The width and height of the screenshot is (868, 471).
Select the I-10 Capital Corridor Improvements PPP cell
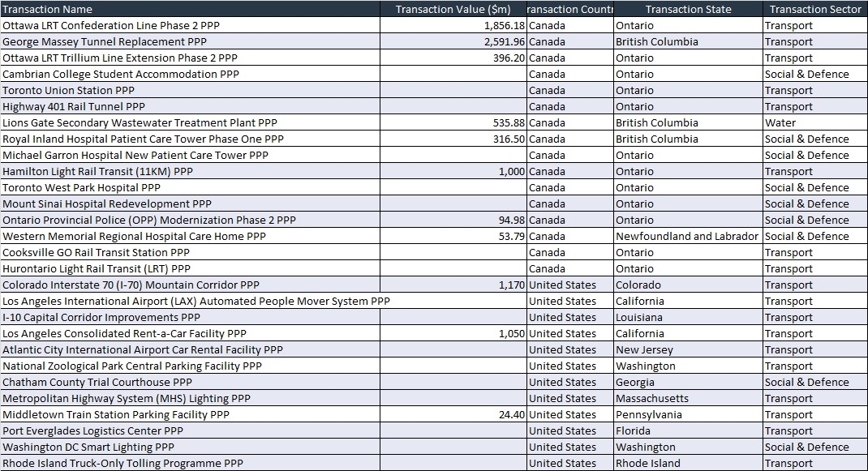[x=190, y=317]
